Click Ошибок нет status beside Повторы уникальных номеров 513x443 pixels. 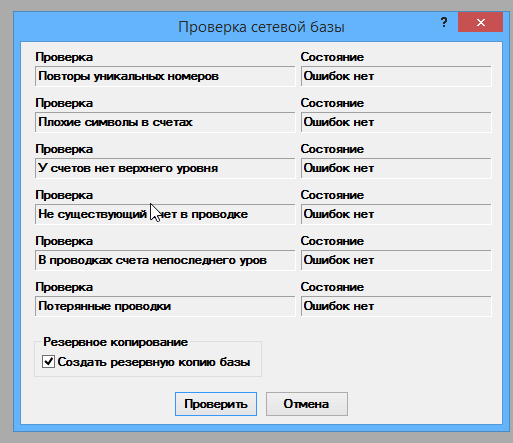pyautogui.click(x=396, y=76)
